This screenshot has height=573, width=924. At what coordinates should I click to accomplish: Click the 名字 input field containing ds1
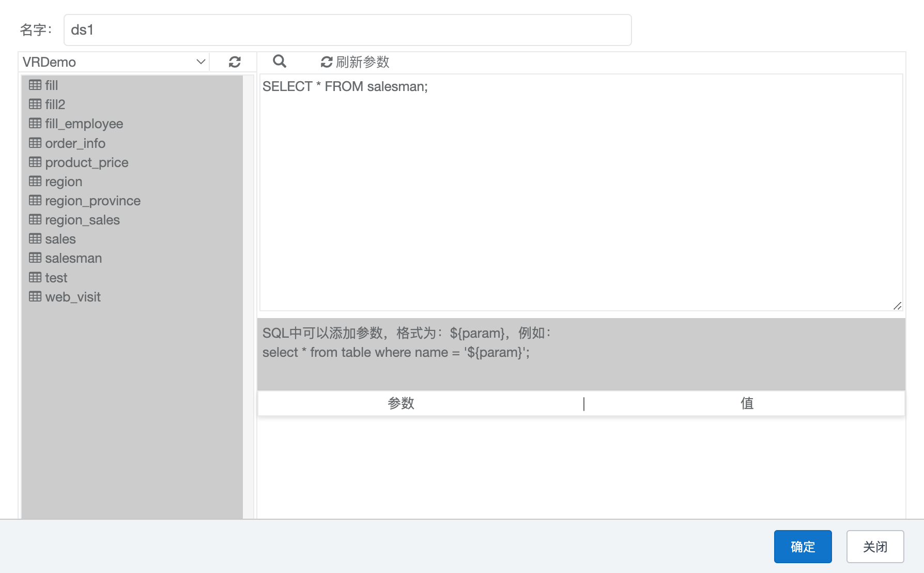click(x=347, y=30)
